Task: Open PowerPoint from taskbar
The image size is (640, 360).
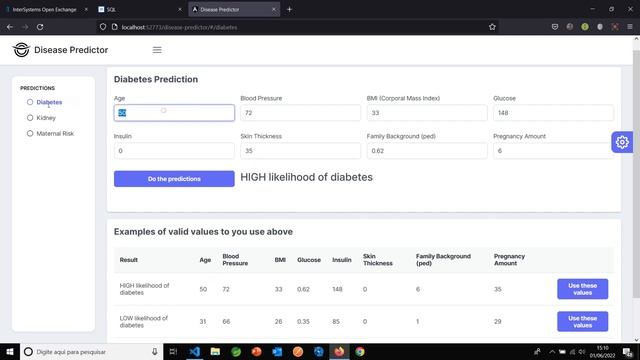Action: 256,351
